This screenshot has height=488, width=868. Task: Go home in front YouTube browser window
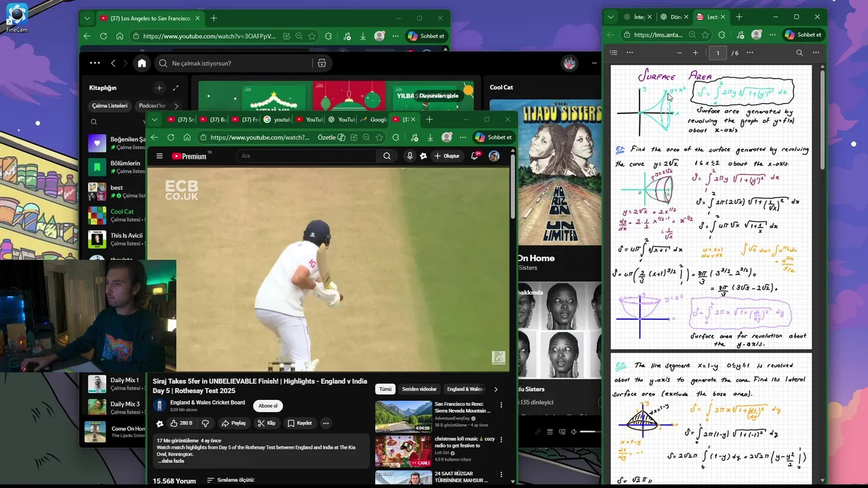pyautogui.click(x=187, y=137)
